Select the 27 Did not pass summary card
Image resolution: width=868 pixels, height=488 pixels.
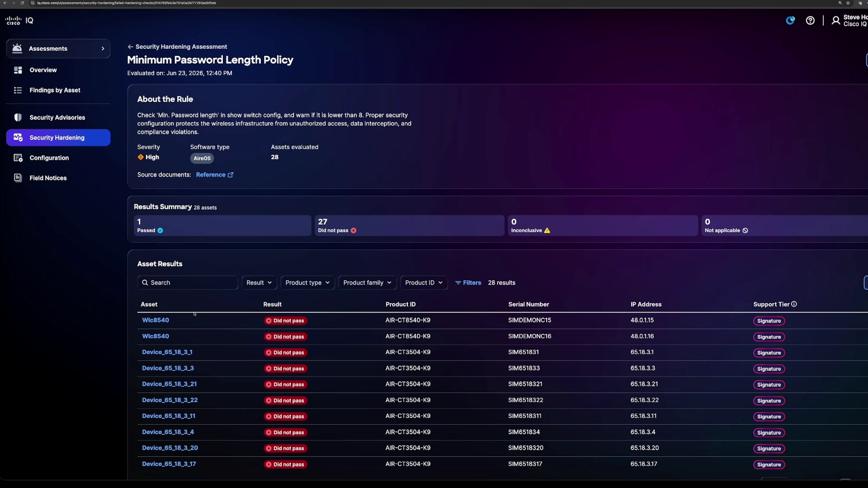coord(409,225)
